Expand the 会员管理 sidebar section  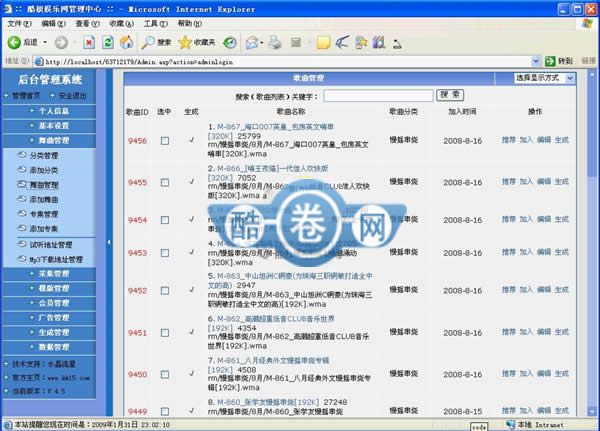tap(49, 303)
